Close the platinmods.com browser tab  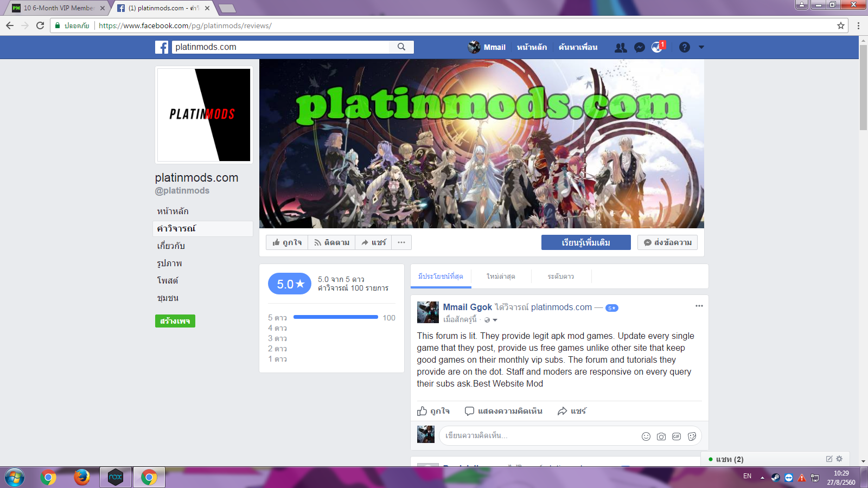[x=207, y=8]
